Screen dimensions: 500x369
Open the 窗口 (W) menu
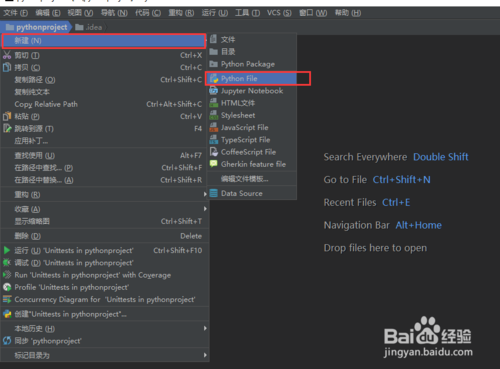pos(313,13)
